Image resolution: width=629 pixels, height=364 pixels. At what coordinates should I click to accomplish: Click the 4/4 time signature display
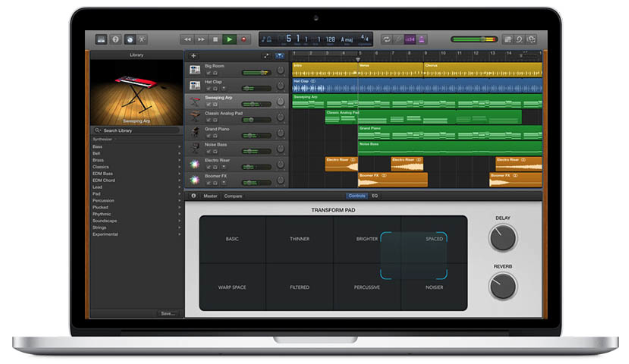(x=364, y=39)
